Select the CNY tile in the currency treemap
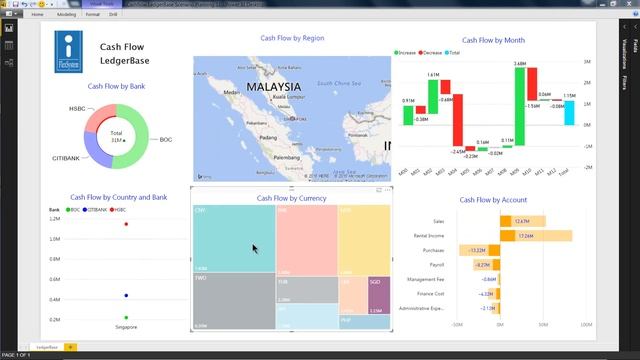Screen dimensions: 640x360 pos(234,238)
